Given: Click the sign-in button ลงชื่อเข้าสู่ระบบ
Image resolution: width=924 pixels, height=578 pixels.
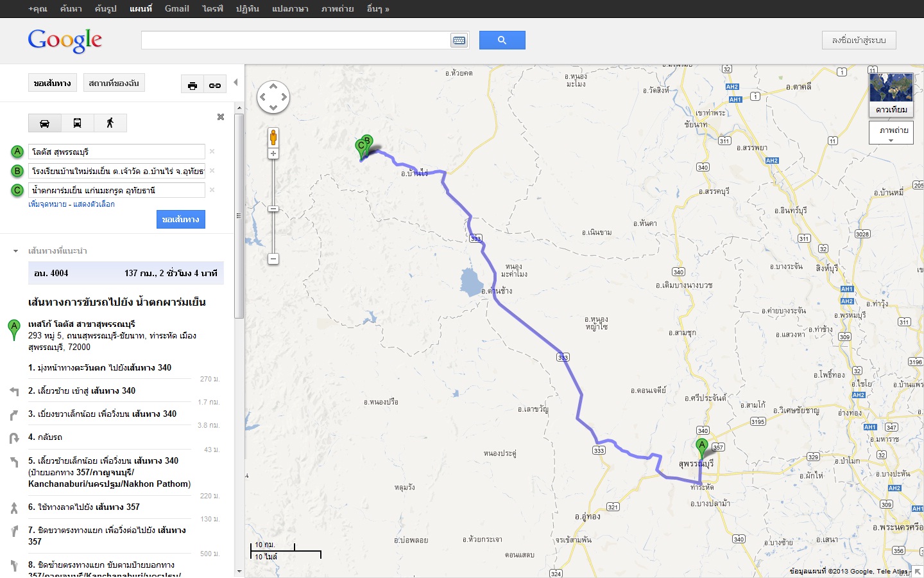Looking at the screenshot, I should [859, 40].
